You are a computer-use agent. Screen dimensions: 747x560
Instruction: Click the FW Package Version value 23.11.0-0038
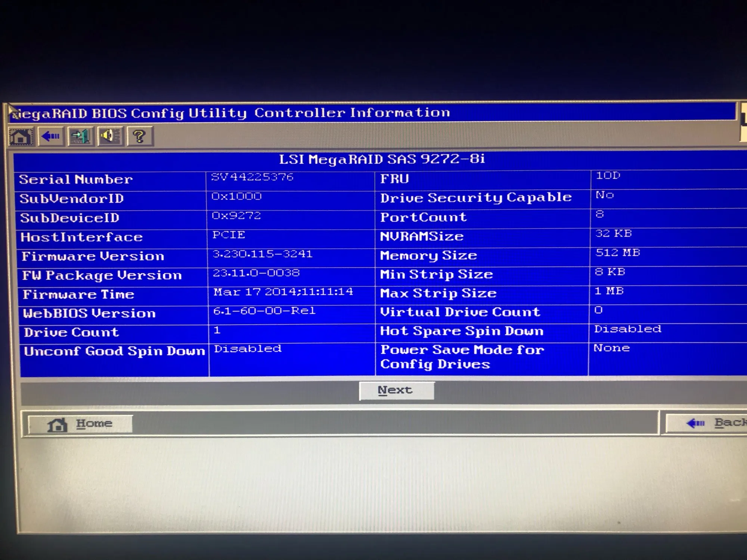256,273
